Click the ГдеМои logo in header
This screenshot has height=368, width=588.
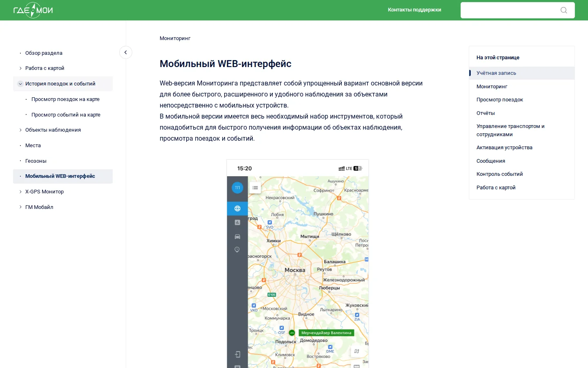click(x=33, y=10)
